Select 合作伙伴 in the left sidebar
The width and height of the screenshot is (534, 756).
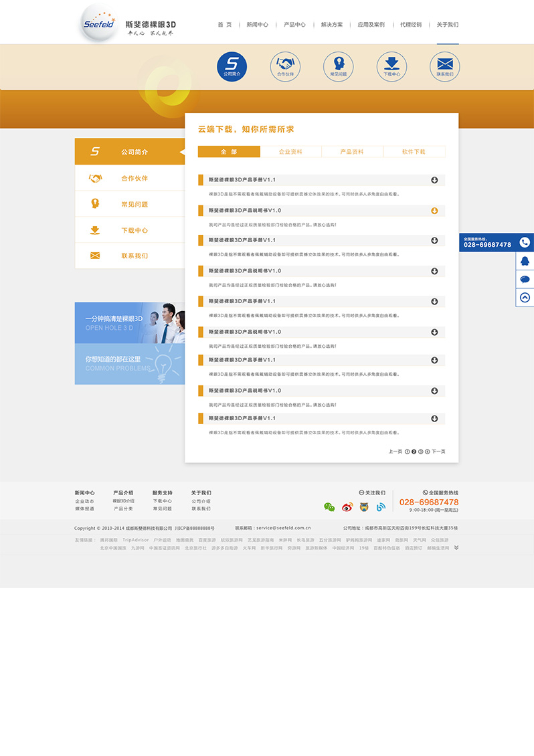134,179
